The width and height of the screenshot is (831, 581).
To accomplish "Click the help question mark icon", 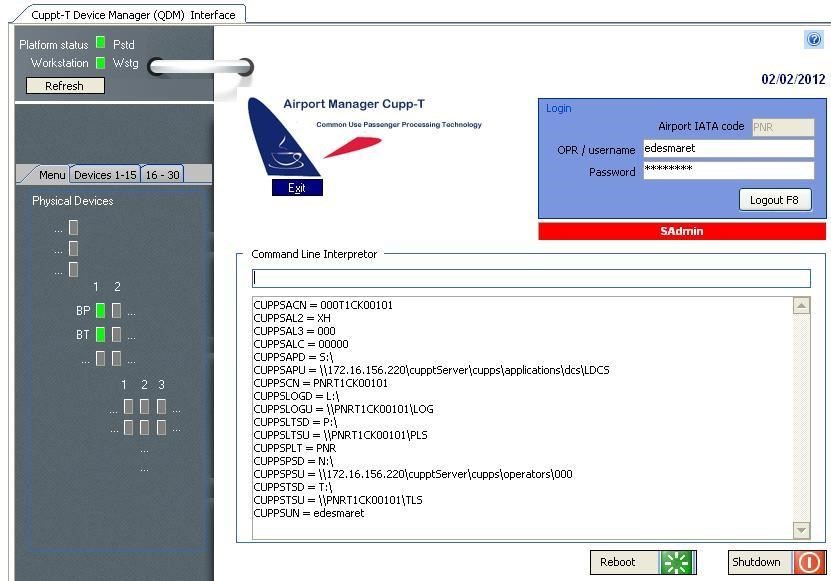I will (813, 40).
